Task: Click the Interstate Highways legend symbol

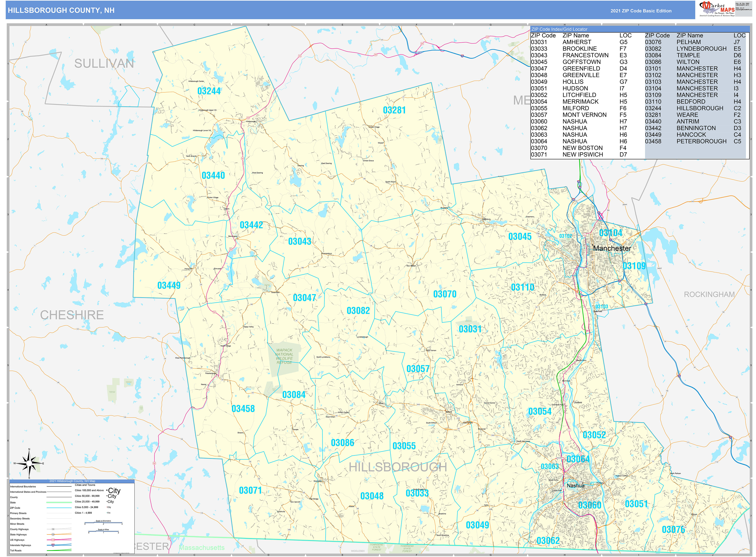Action: (59, 545)
